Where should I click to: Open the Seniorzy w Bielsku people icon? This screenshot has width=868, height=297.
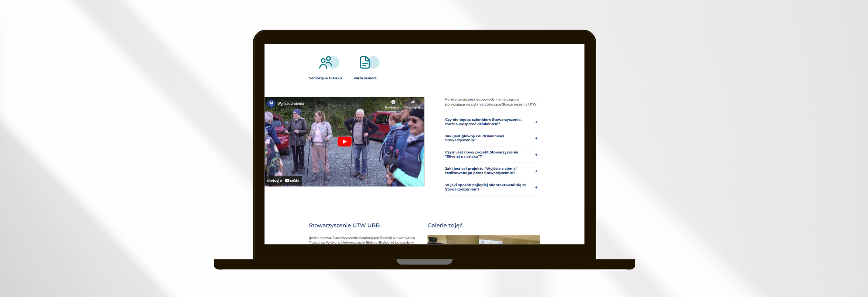coord(328,62)
